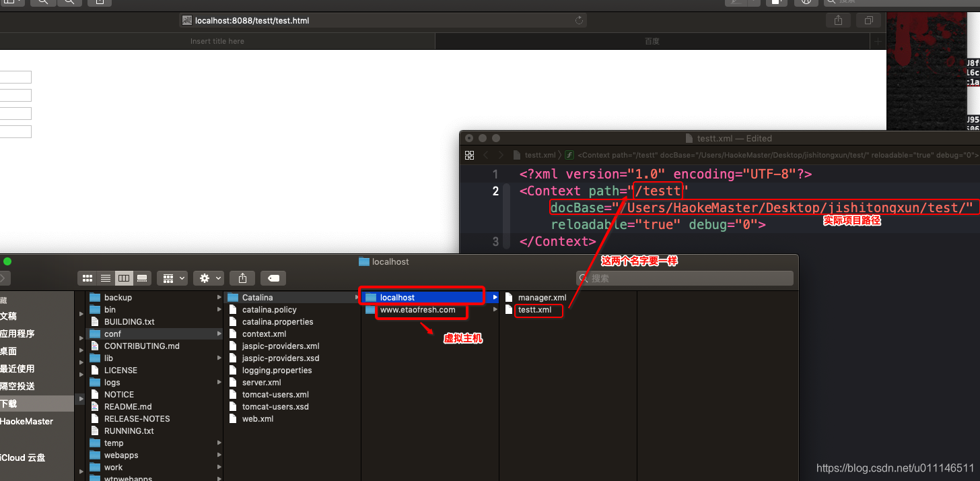Reload the localhost:8088 page

579,20
